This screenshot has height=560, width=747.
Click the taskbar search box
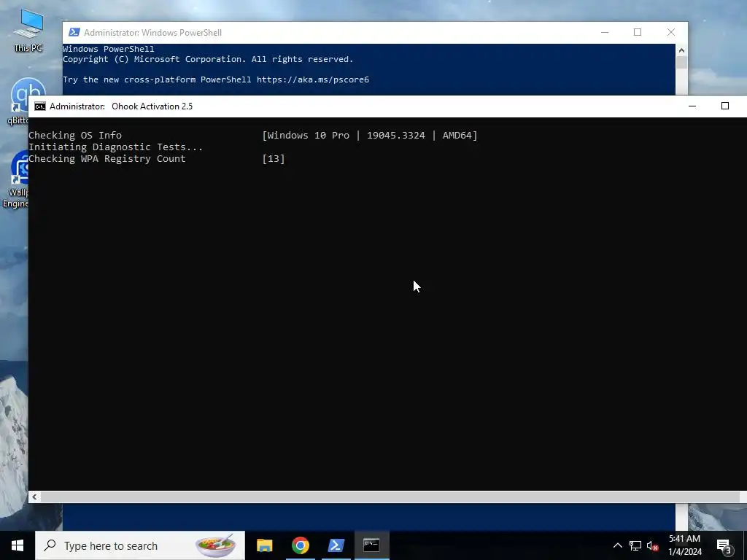point(140,545)
